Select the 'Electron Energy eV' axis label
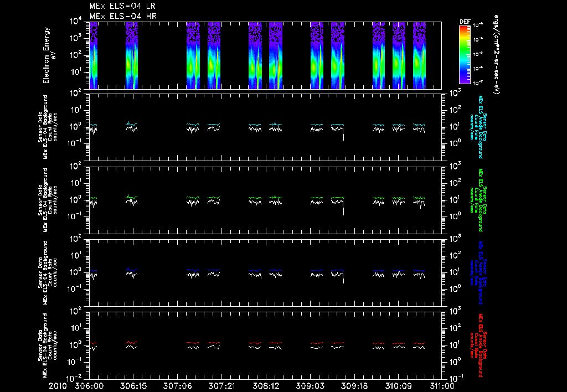The image size is (567, 392). [x=49, y=55]
